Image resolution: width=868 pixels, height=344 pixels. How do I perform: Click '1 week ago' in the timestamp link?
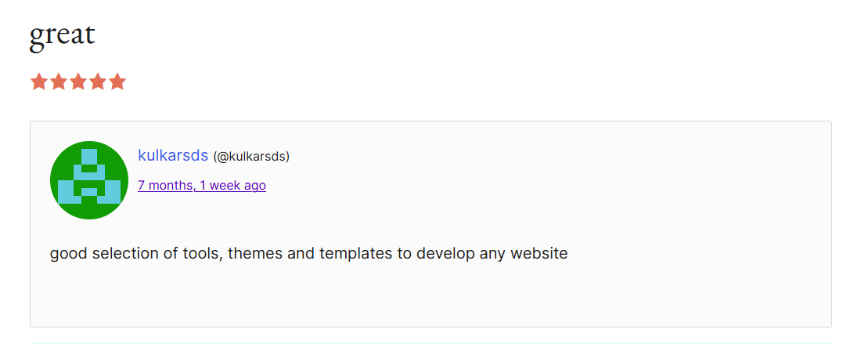[x=232, y=186]
